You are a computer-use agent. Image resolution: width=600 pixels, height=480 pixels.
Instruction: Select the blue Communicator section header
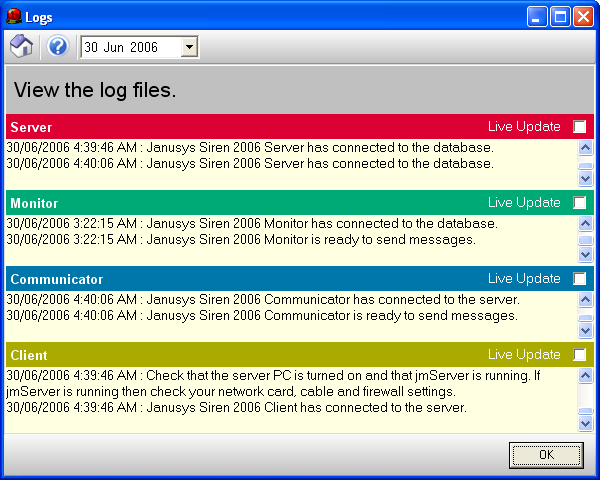[x=299, y=278]
